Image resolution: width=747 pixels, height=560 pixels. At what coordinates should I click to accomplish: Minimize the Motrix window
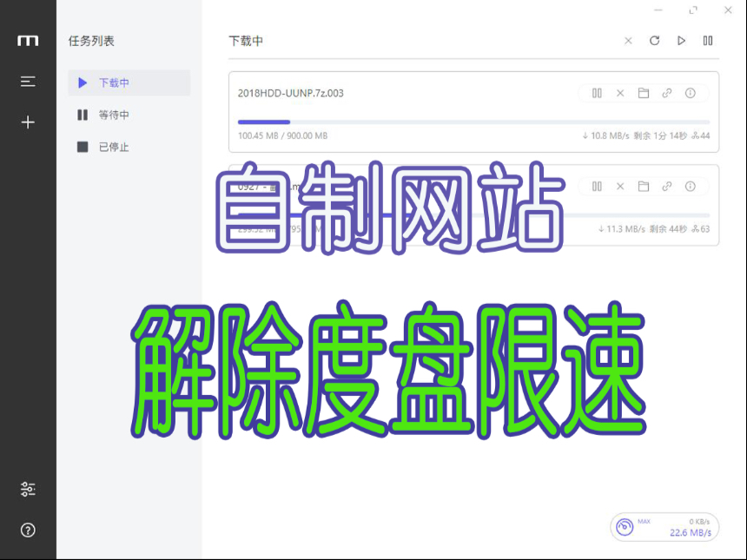coord(658,10)
